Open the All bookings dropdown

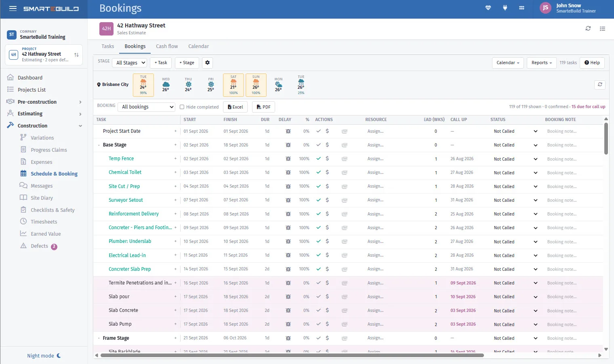(147, 107)
